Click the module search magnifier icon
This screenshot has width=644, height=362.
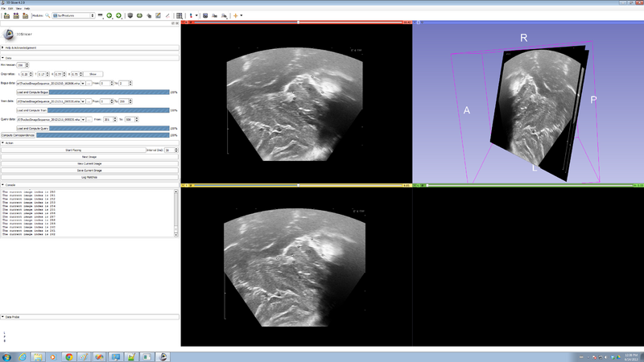[x=47, y=15]
